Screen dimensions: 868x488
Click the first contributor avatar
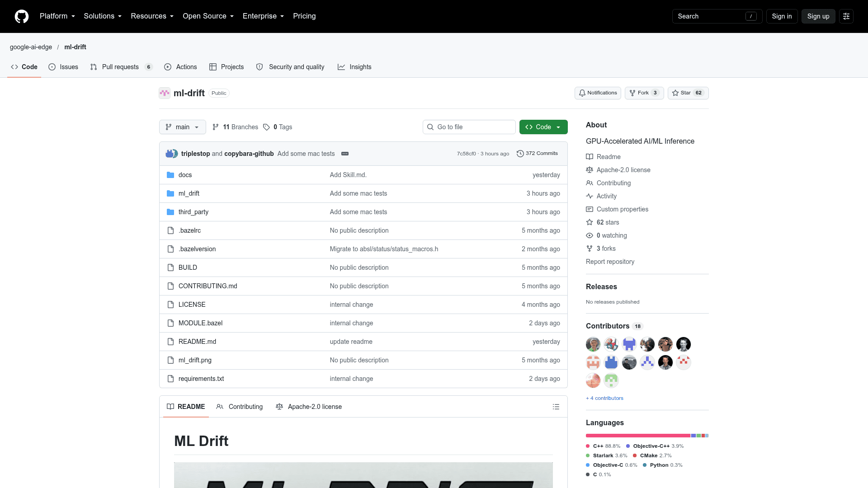click(593, 344)
